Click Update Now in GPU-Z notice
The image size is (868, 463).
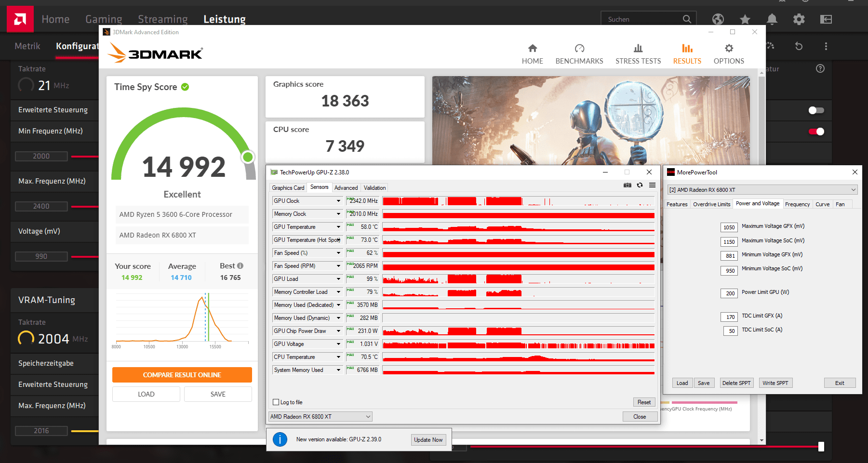click(x=428, y=440)
